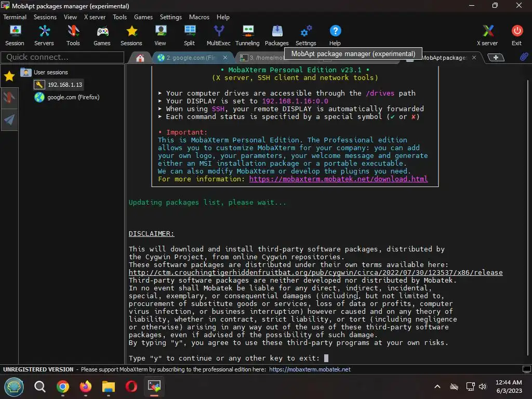Select the sidebar Sessions star icon
This screenshot has height=399, width=532.
pyautogui.click(x=9, y=76)
